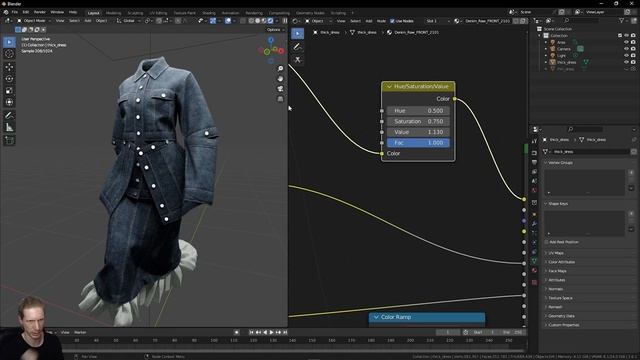Open the Render properties tab
Screen dimensions: 640x360
point(534,153)
